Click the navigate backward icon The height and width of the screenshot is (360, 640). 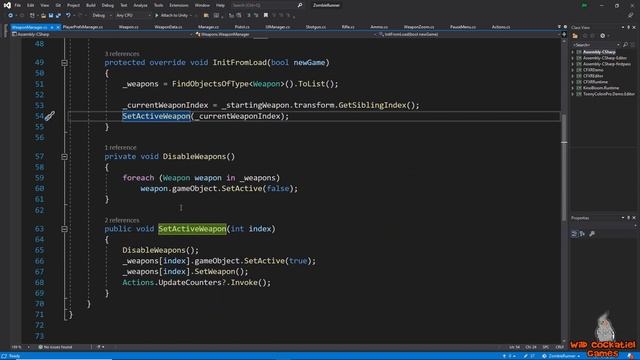11,16
